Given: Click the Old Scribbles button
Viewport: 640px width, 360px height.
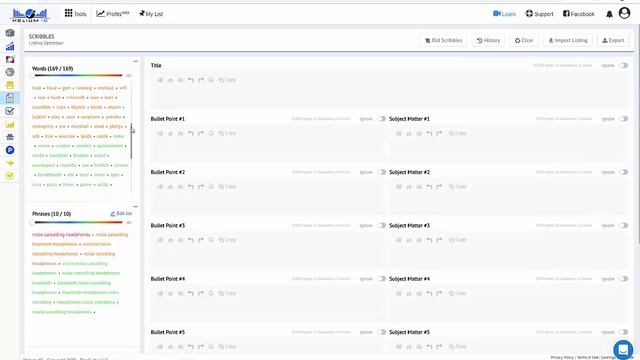Looking at the screenshot, I should 443,40.
